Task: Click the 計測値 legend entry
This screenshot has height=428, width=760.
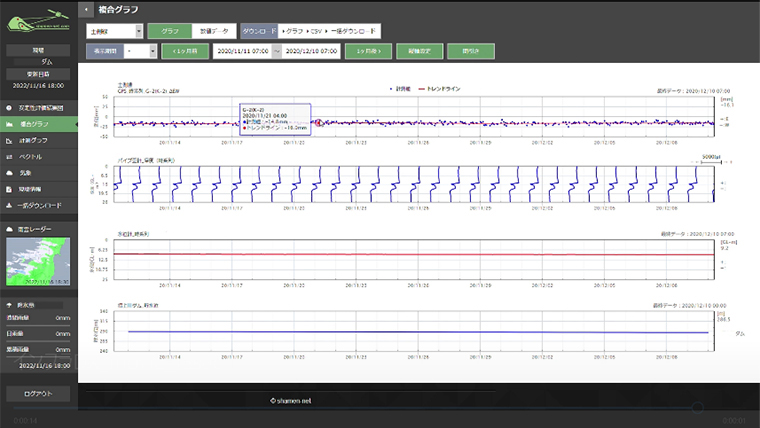Action: pyautogui.click(x=401, y=89)
